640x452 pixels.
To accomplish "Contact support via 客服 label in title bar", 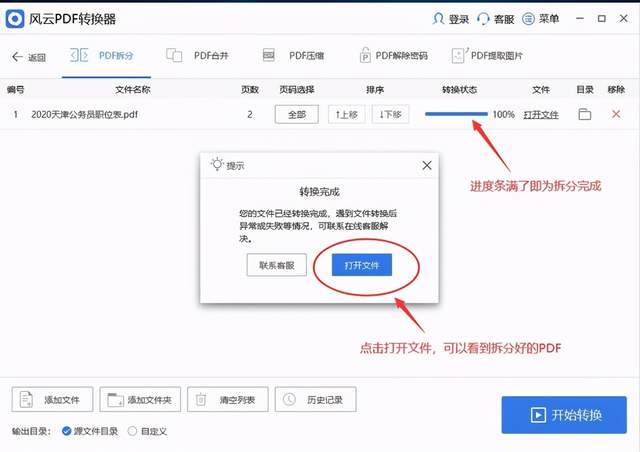I will tap(504, 19).
